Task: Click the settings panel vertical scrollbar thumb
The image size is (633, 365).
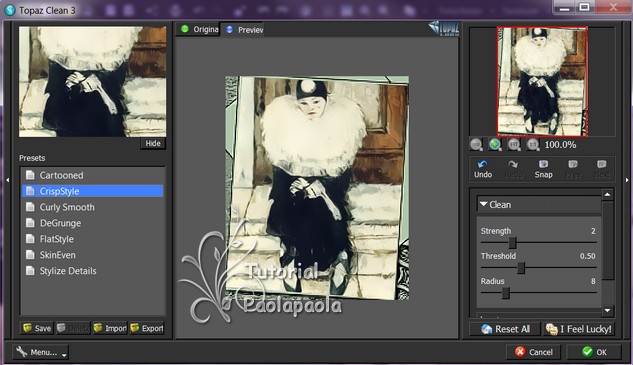Action: (x=608, y=240)
